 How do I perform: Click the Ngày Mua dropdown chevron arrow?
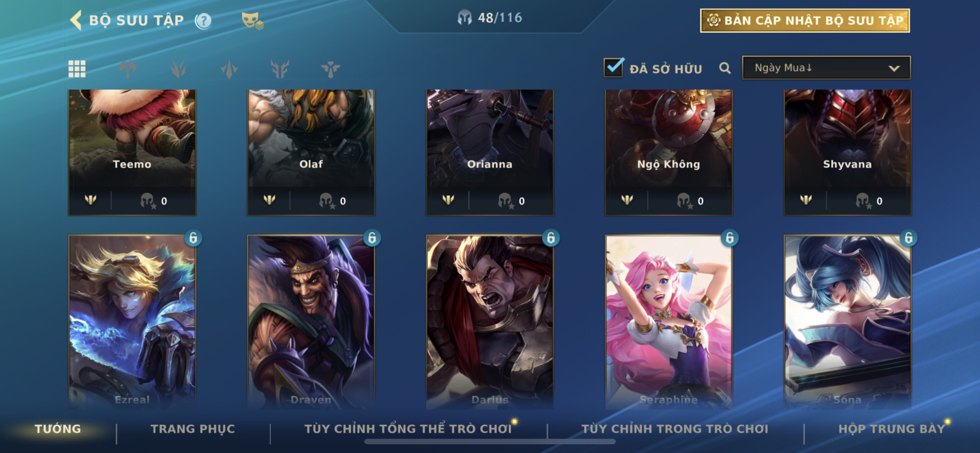tap(894, 69)
